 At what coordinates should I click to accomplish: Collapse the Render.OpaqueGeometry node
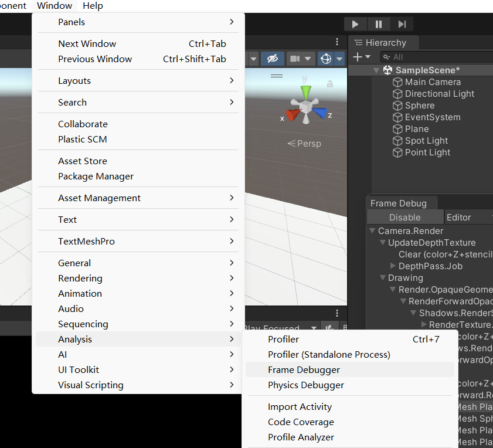393,290
